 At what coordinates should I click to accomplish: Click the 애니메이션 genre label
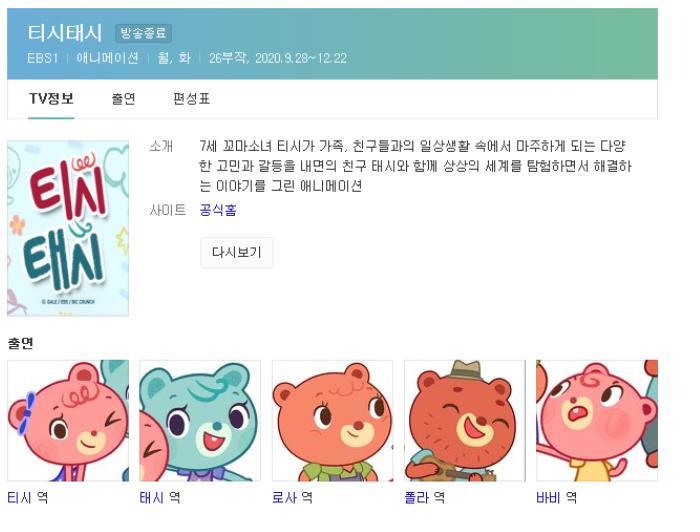[x=107, y=58]
